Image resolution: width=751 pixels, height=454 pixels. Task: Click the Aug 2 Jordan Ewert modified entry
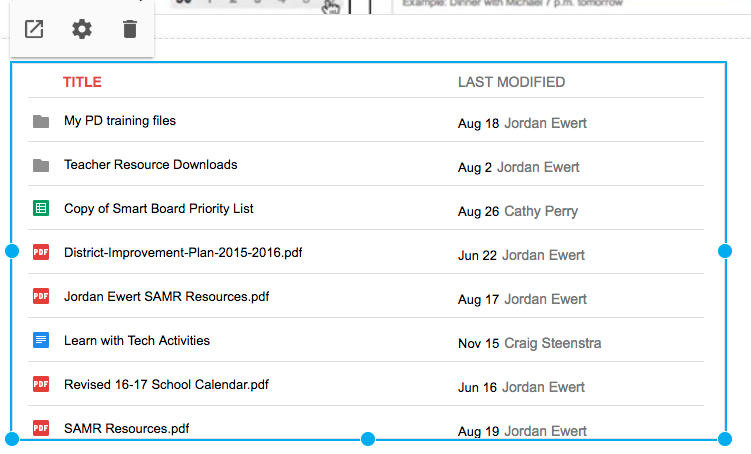pos(518,168)
